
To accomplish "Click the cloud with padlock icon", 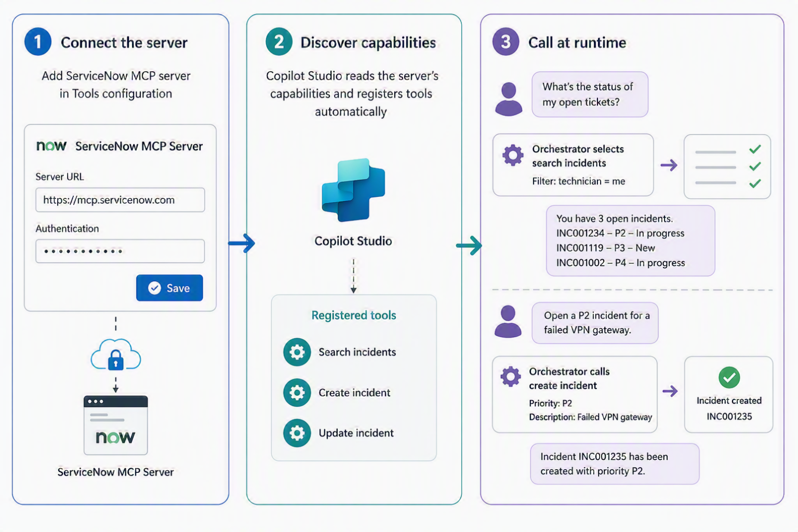I will [116, 355].
